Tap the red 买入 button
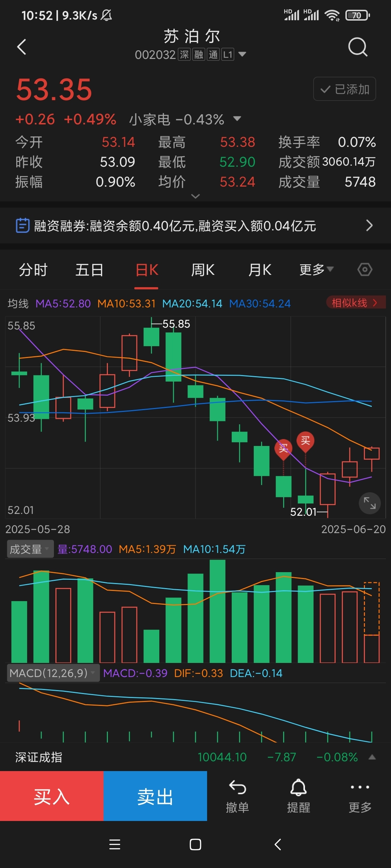Image resolution: width=391 pixels, height=868 pixels. (52, 796)
